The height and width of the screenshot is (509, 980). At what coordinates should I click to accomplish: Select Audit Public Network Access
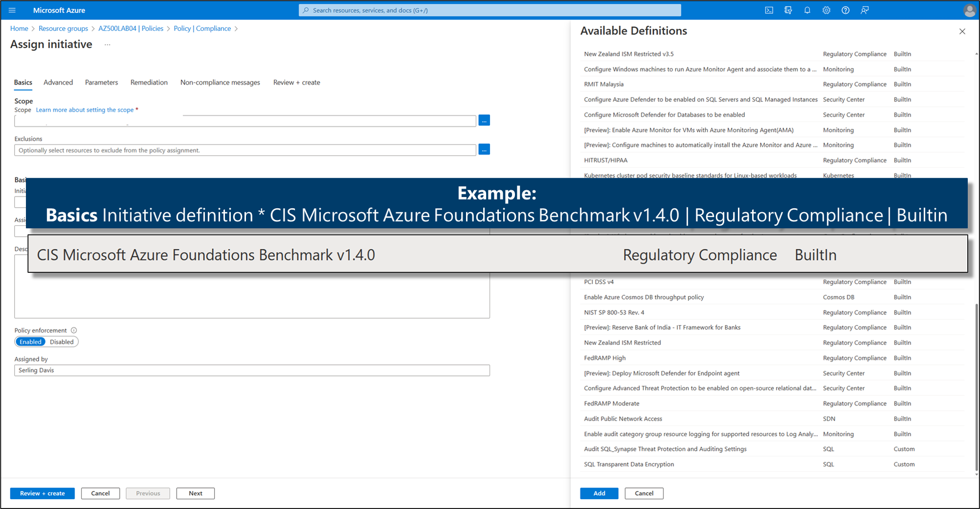tap(772, 419)
